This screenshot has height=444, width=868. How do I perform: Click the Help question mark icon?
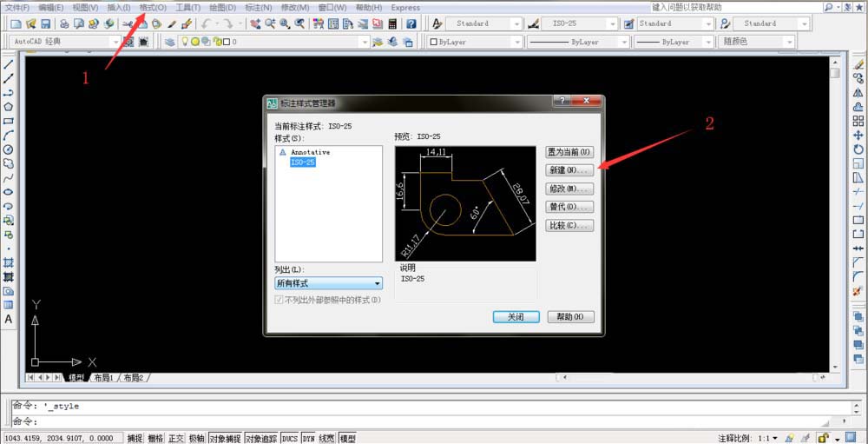[411, 23]
